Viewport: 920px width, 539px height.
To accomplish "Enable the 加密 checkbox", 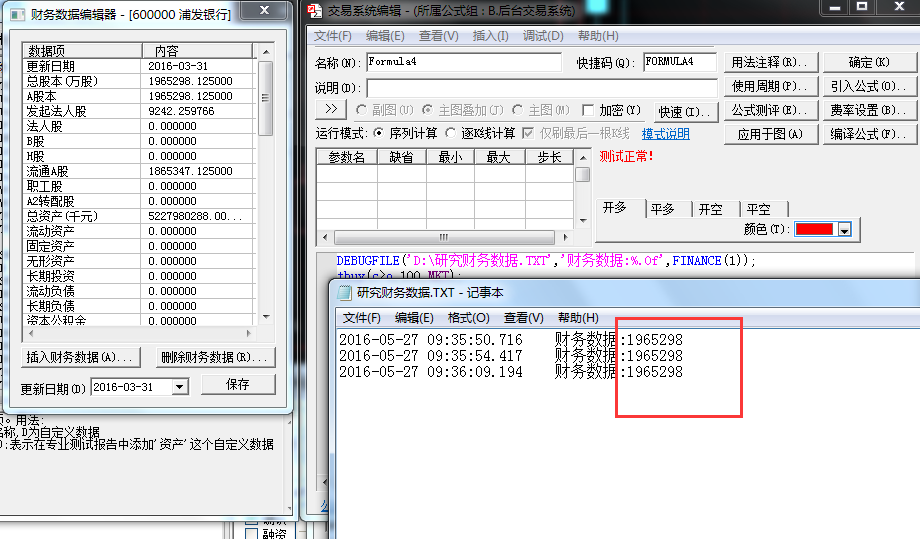I will click(x=590, y=110).
